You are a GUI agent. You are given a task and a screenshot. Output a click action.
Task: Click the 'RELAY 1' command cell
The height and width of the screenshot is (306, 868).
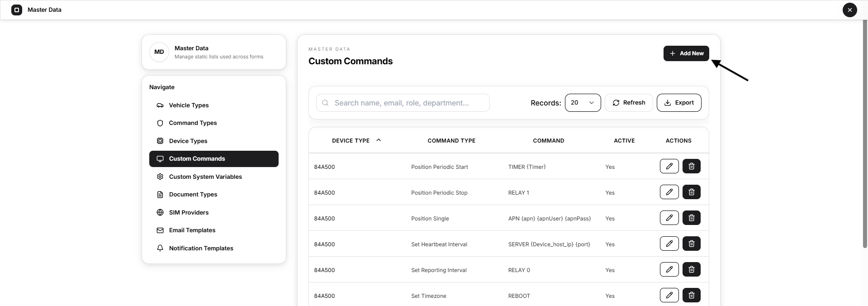tap(518, 193)
